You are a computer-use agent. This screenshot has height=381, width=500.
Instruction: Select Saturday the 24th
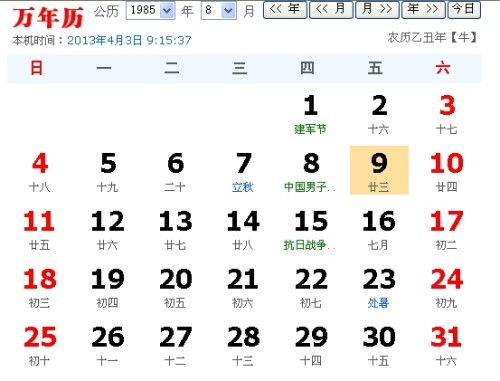[x=447, y=288]
